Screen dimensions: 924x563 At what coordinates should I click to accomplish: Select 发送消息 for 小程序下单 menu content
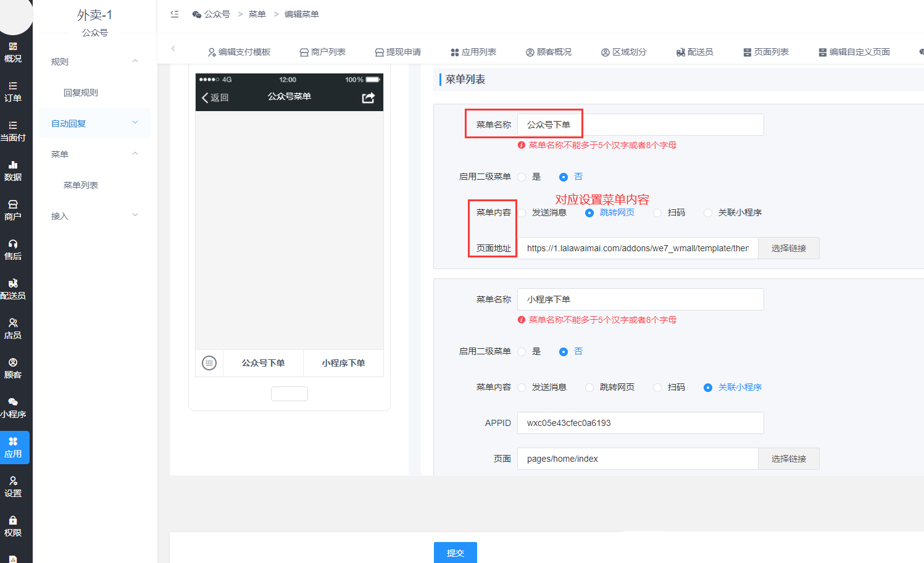pyautogui.click(x=522, y=388)
